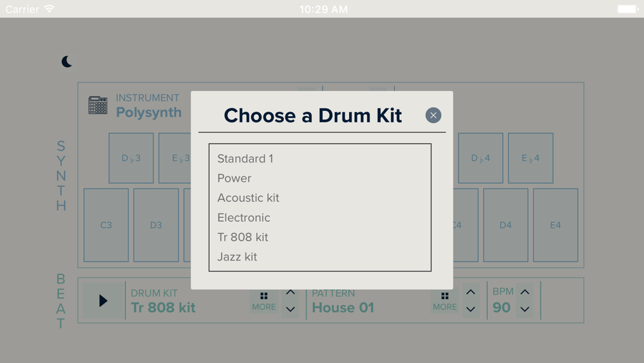The height and width of the screenshot is (363, 644).
Task: Step the pattern down with its down chevron
Action: pos(471,309)
